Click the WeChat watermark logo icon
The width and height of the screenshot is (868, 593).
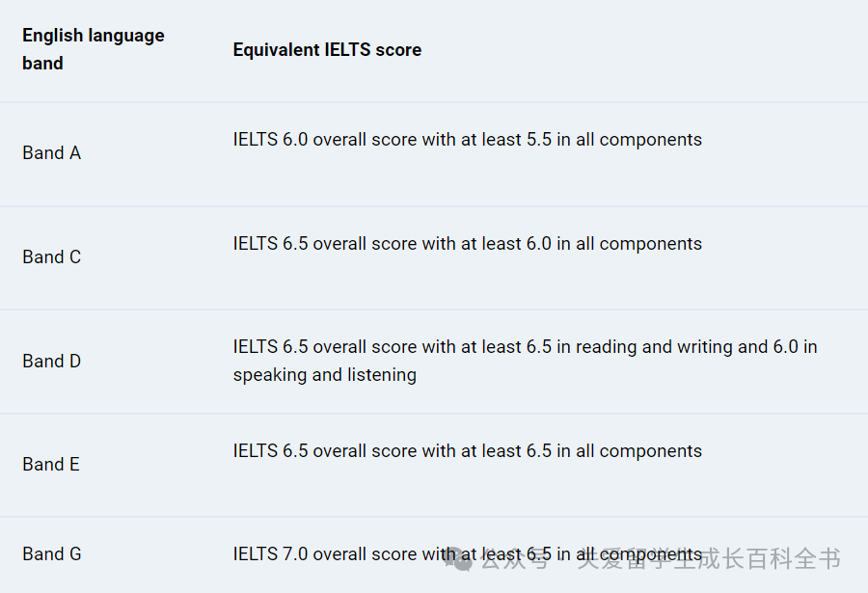(459, 558)
